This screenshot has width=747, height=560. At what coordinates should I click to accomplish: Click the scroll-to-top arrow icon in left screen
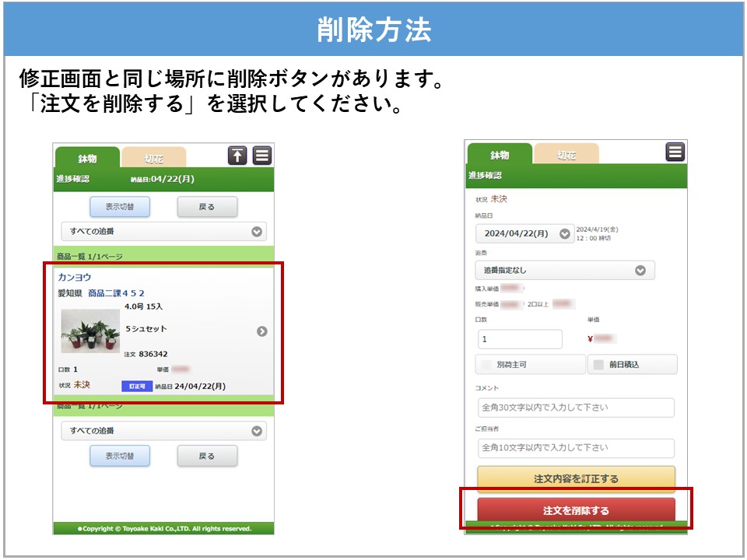click(237, 156)
